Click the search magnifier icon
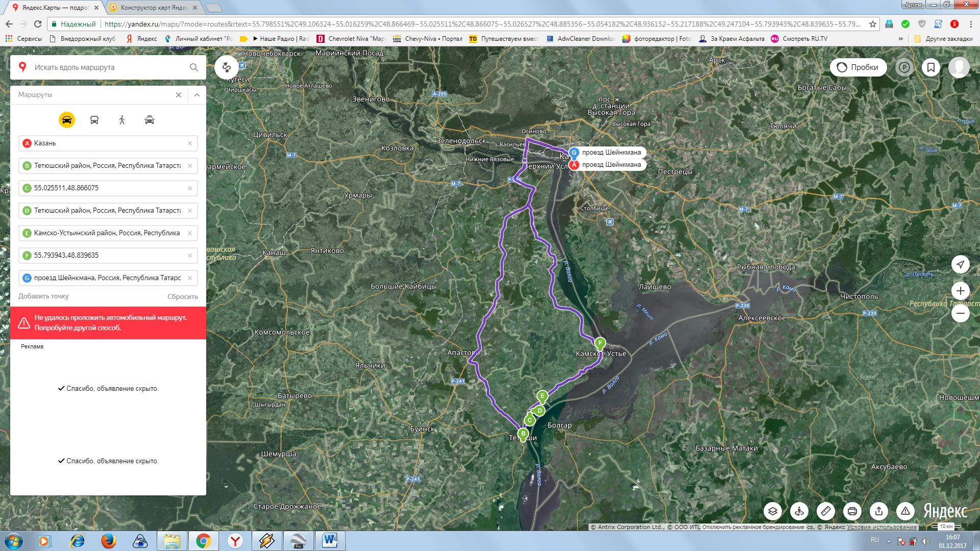The height and width of the screenshot is (551, 980). 194,67
